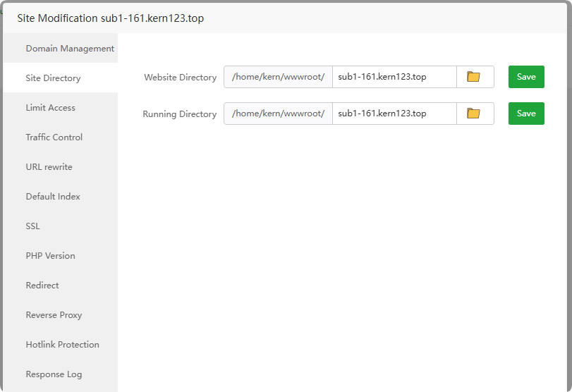The height and width of the screenshot is (392, 572).
Task: Open the Redirect tab
Action: pos(61,285)
